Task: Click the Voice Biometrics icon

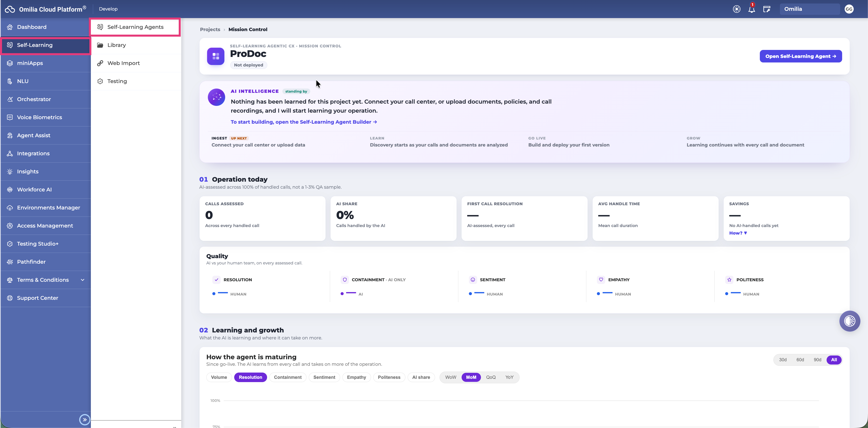Action: (10, 117)
